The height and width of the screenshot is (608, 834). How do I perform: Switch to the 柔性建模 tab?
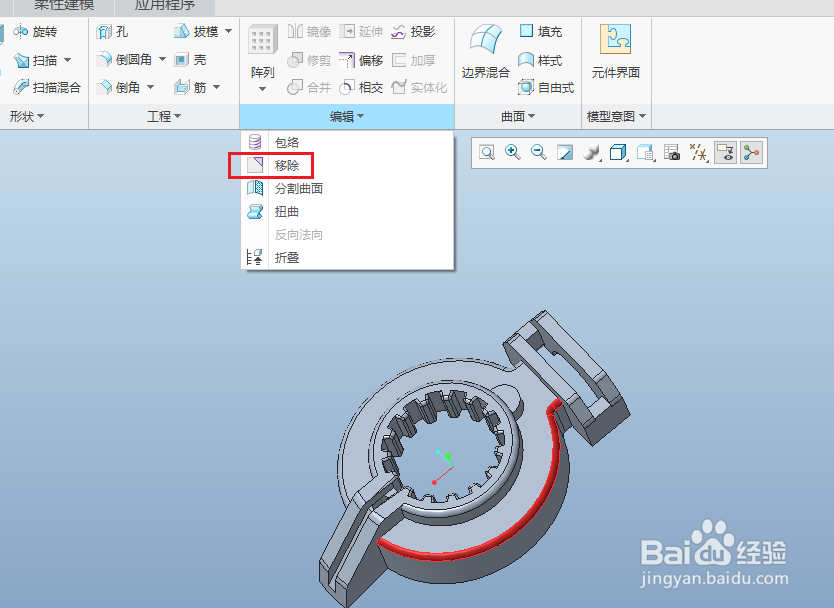click(64, 6)
